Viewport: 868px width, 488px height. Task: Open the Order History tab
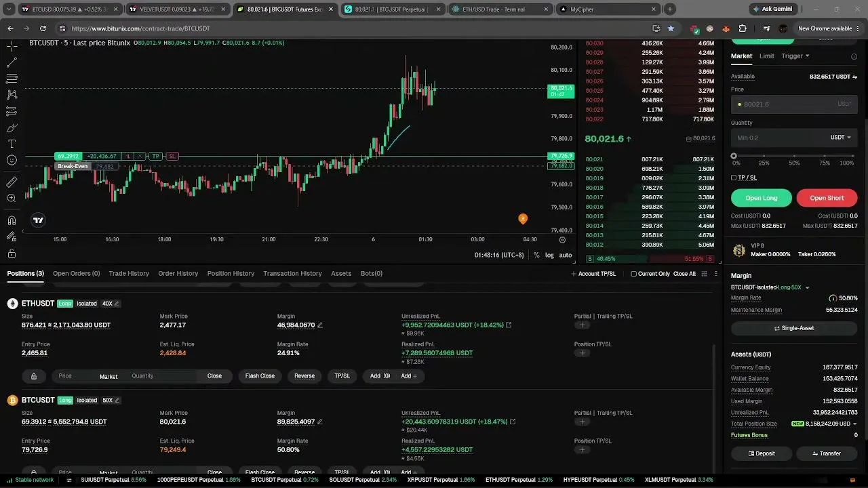(178, 274)
